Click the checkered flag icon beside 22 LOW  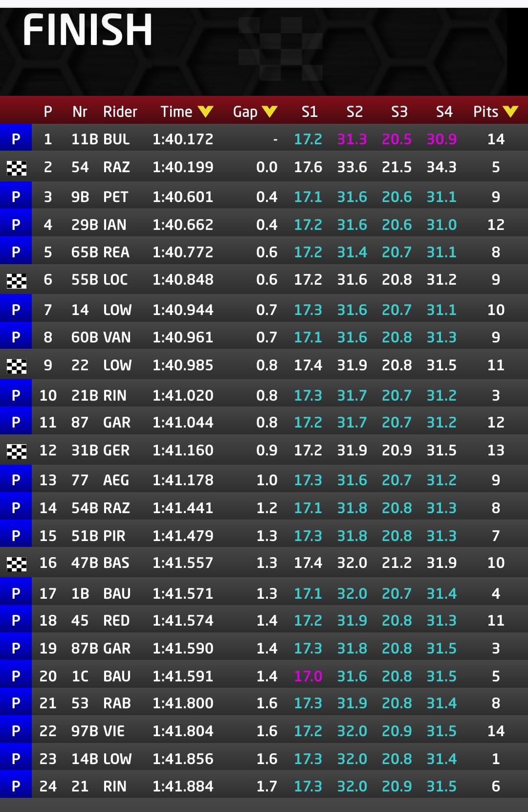[x=16, y=366]
